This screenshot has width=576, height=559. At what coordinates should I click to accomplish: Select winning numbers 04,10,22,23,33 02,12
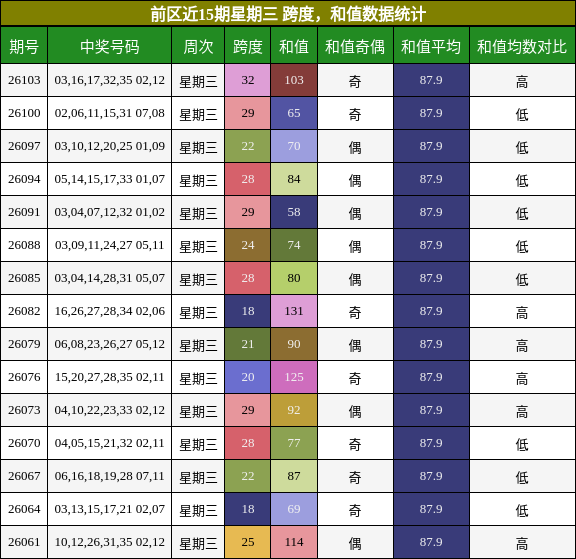(x=109, y=410)
